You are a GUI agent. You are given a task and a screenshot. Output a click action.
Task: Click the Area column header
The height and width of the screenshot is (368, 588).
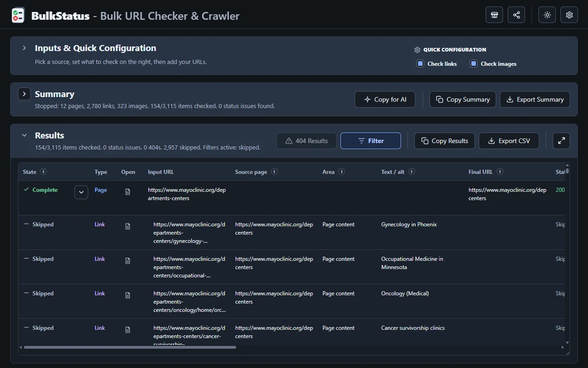[328, 172]
